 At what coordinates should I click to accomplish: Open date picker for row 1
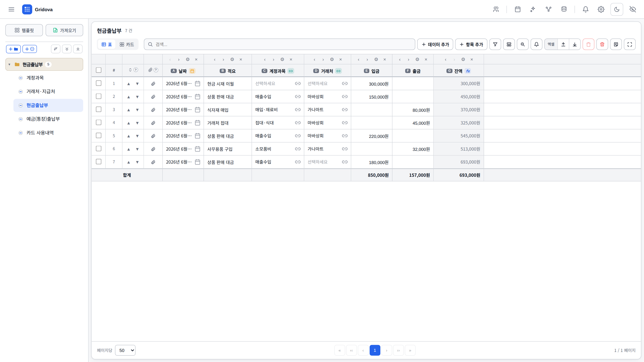click(197, 83)
